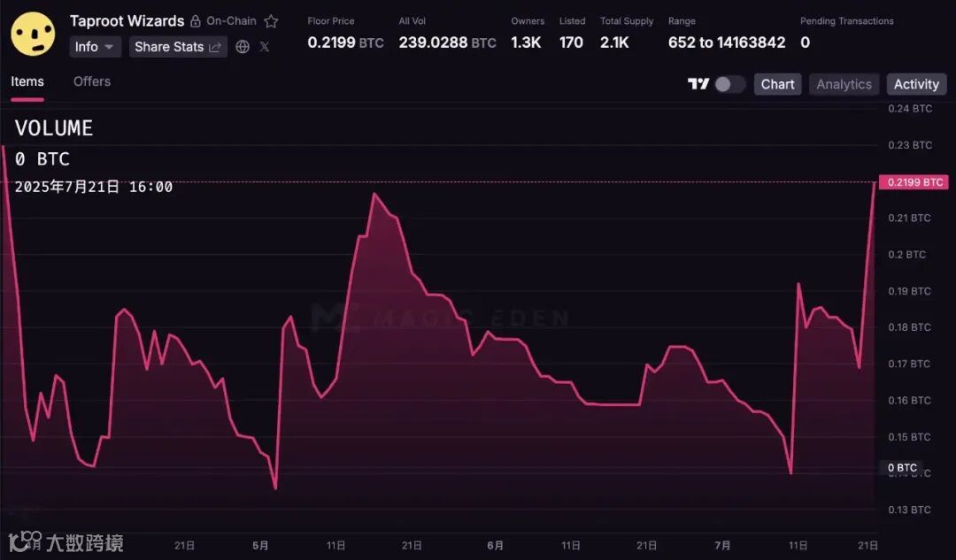Click the Owners 1.3K stat
The width and height of the screenshot is (956, 560).
526,42
